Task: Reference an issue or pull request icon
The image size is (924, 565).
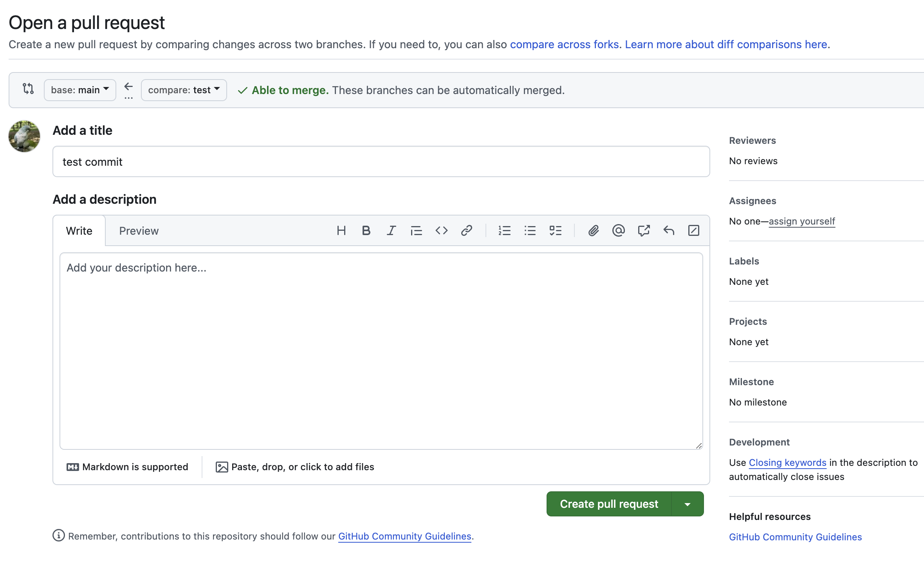Action: [x=644, y=230]
